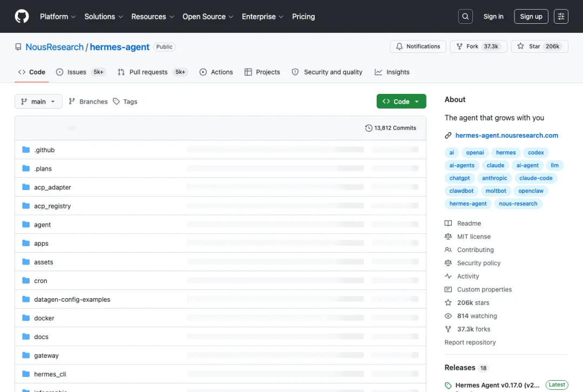Click the Tags label icon
Screen dimensions: 583x392
(x=117, y=102)
